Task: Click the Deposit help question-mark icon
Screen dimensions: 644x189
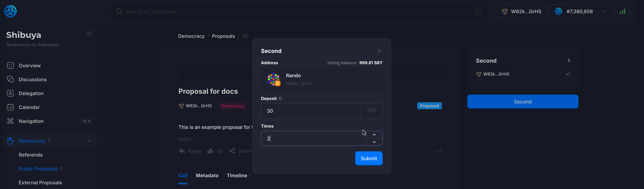Action: coord(280,99)
